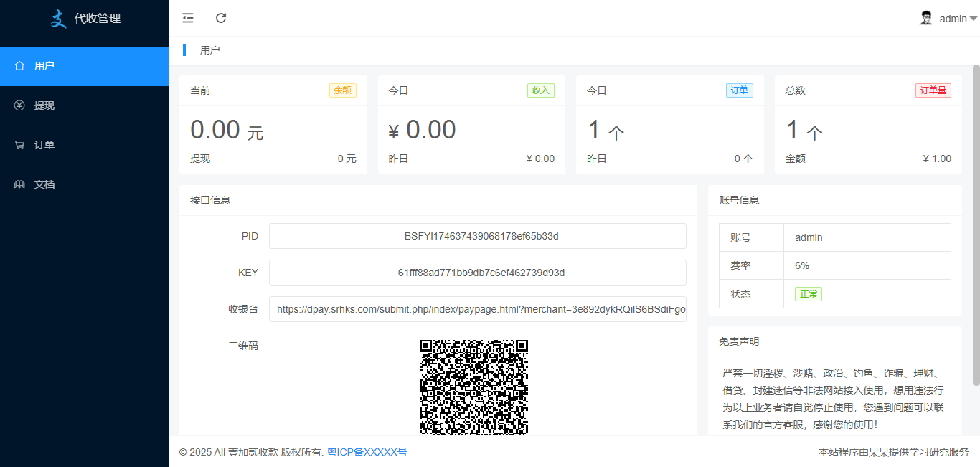Click the 余额 badge tag
The height and width of the screenshot is (467, 980).
(342, 90)
